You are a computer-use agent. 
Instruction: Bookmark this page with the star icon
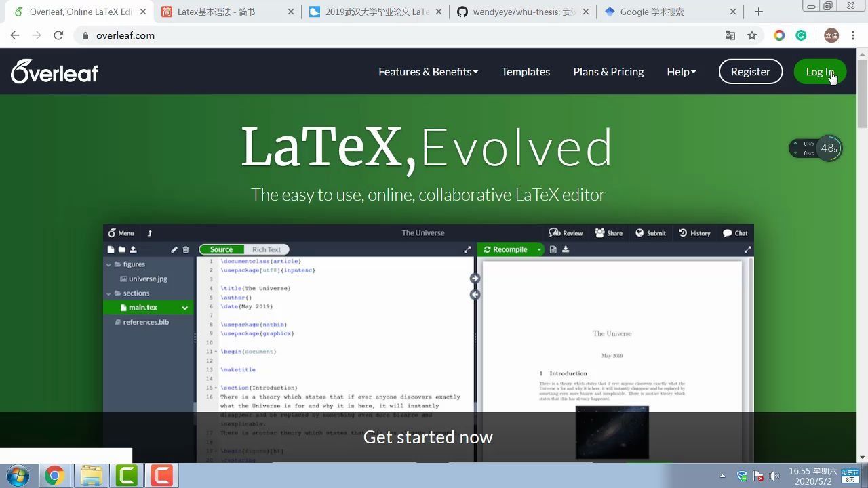pos(751,35)
